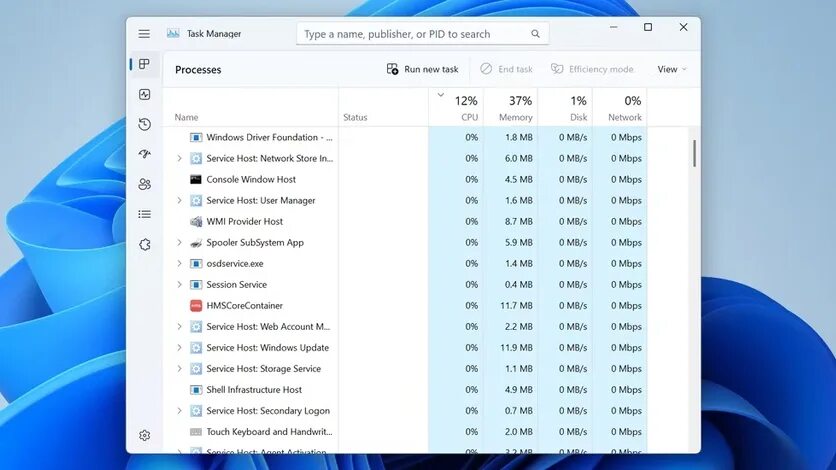Screen dimensions: 836x470
Task: Click the Spooler SubSystem App printer icon
Action: 196,242
